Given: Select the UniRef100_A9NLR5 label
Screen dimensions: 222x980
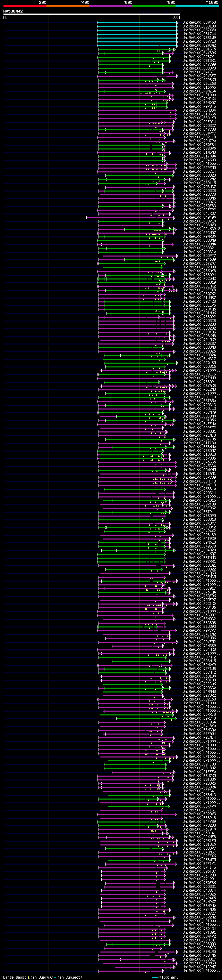Looking at the screenshot, I should [199, 951].
